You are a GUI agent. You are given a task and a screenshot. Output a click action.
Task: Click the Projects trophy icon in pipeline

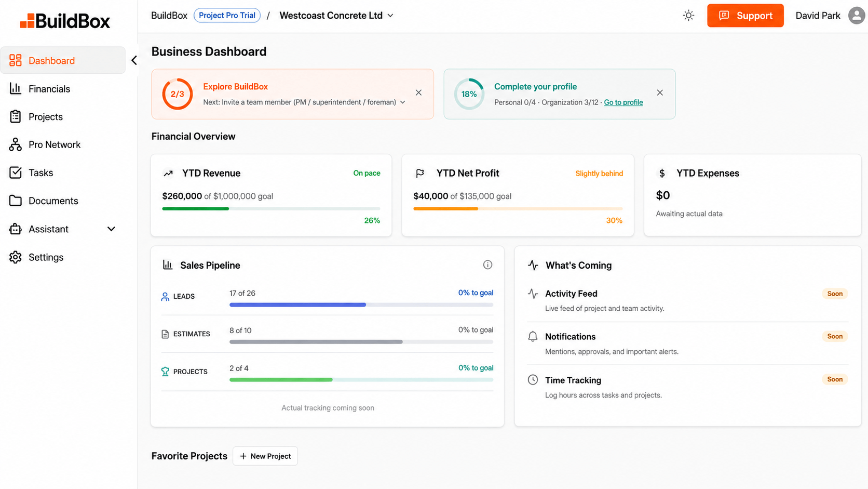click(165, 371)
